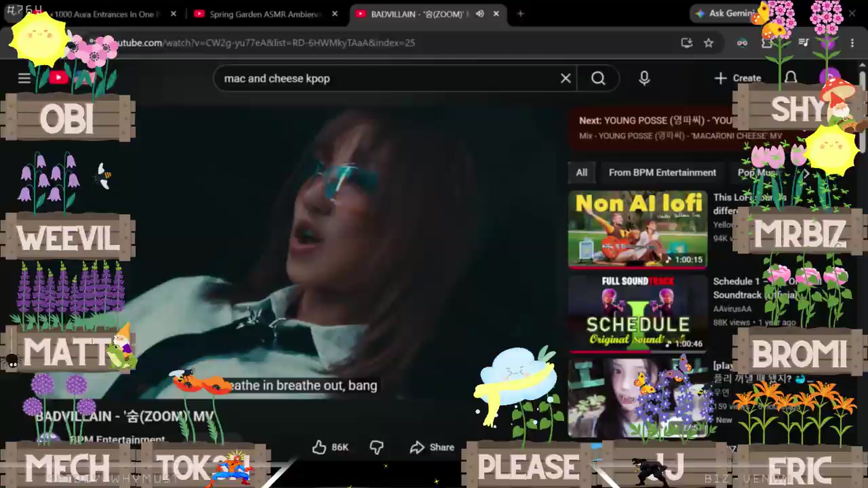
Task: Dislike the BADVILLAIN video
Action: click(376, 447)
